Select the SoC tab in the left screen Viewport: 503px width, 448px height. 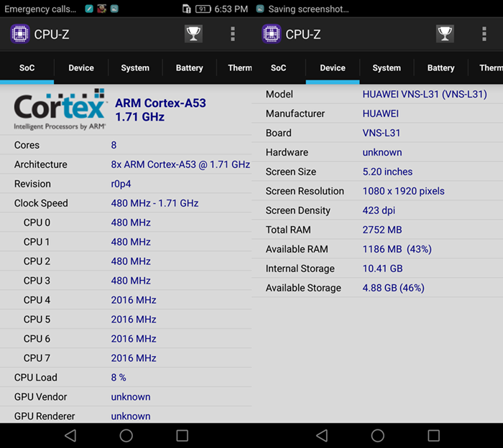point(27,68)
